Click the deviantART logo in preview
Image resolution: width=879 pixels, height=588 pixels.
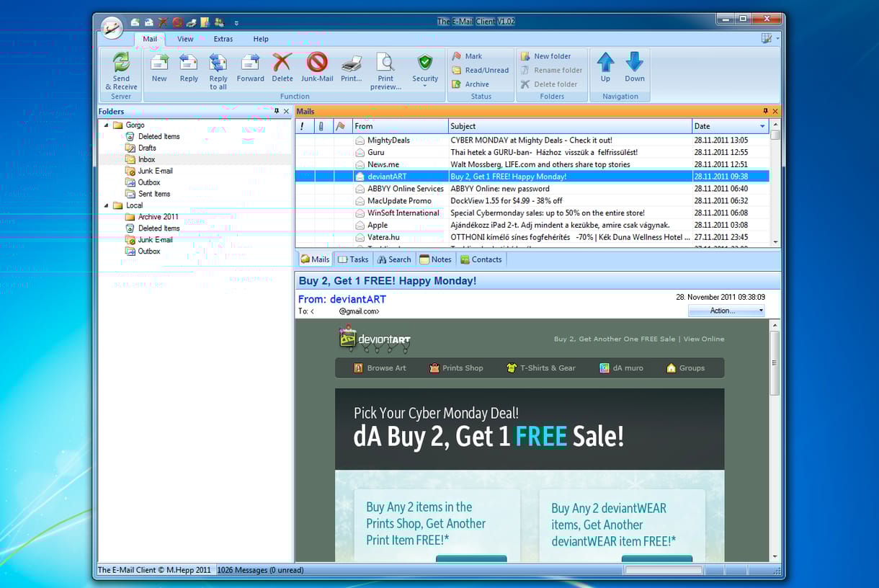(x=375, y=339)
